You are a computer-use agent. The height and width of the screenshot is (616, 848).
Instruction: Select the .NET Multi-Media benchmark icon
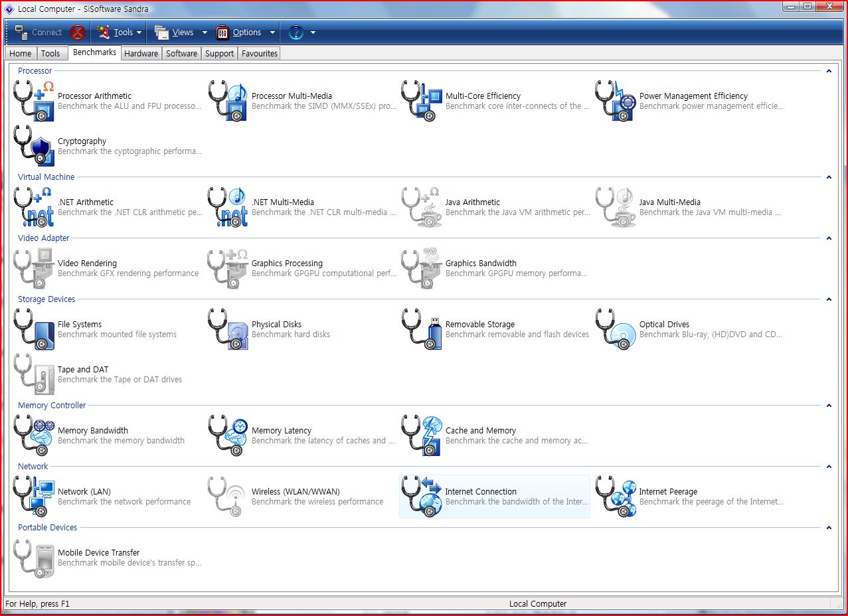[228, 207]
